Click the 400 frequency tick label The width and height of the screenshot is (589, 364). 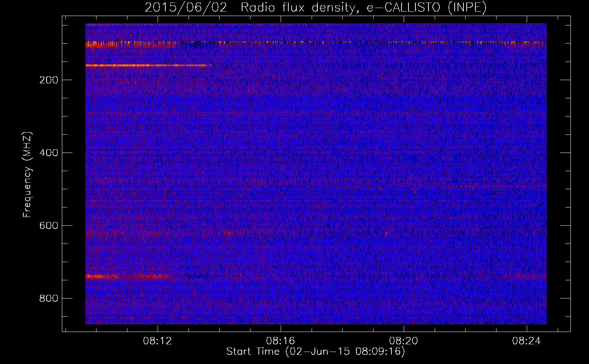click(49, 153)
